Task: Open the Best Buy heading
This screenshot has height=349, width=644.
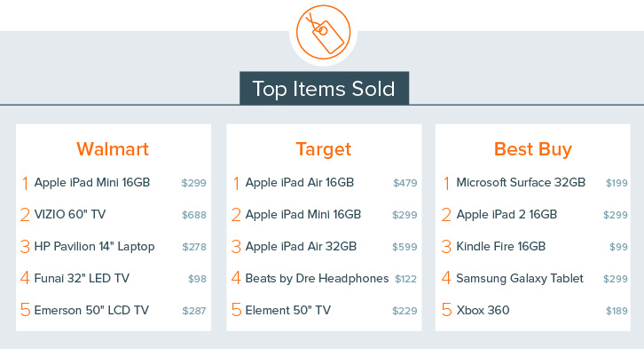Action: point(533,149)
